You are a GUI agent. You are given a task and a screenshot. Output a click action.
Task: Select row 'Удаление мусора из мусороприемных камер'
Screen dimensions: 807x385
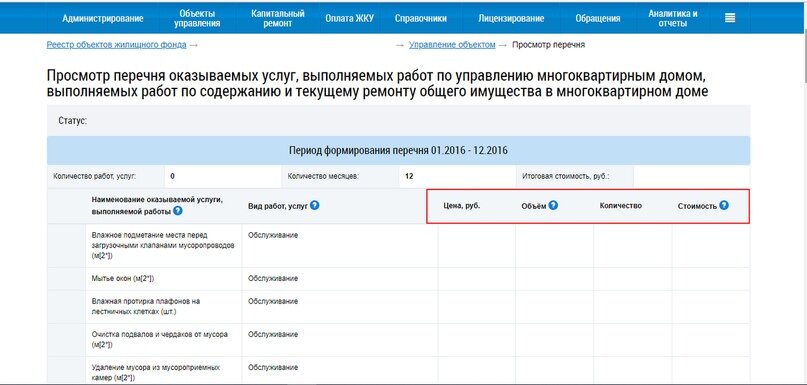(398, 370)
